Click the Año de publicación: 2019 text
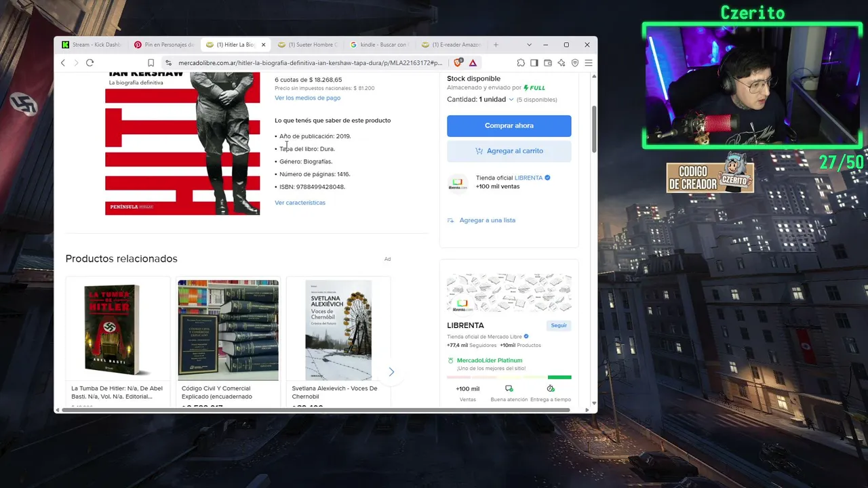Viewport: 868px width, 488px height. point(315,136)
